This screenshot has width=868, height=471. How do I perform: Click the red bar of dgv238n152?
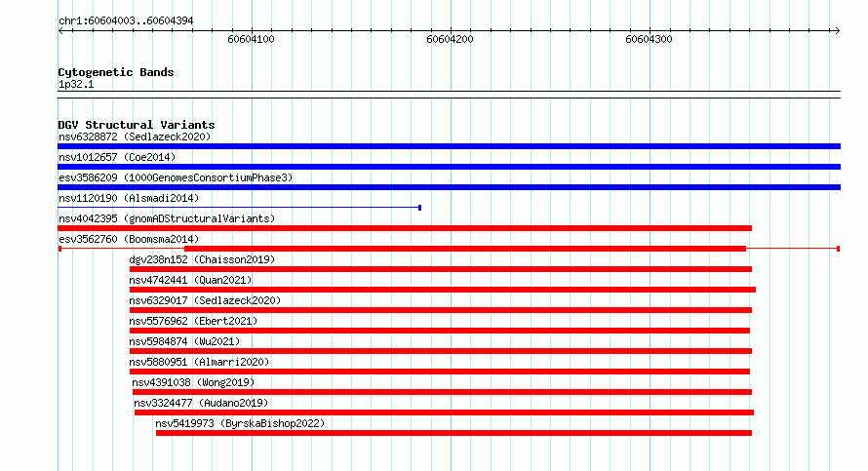441,269
